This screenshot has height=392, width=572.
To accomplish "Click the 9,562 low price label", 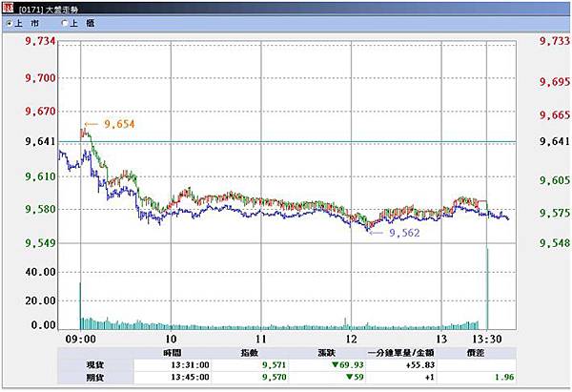I will tap(404, 233).
